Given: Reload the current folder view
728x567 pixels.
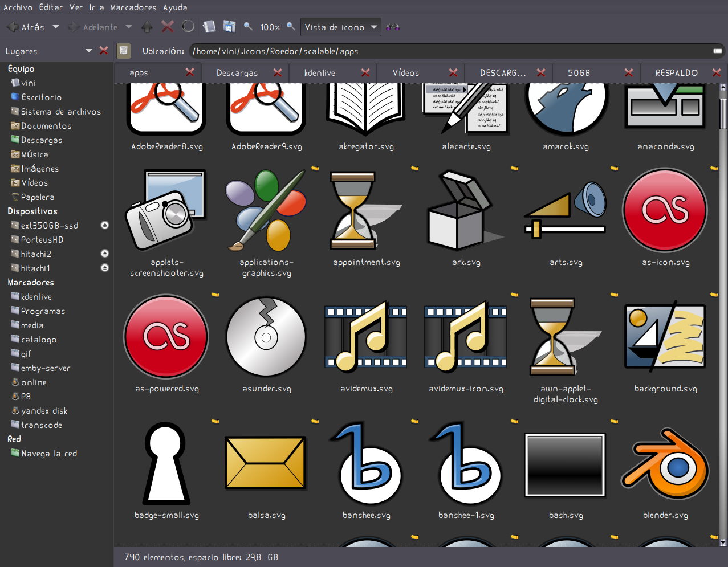Looking at the screenshot, I should (x=188, y=26).
